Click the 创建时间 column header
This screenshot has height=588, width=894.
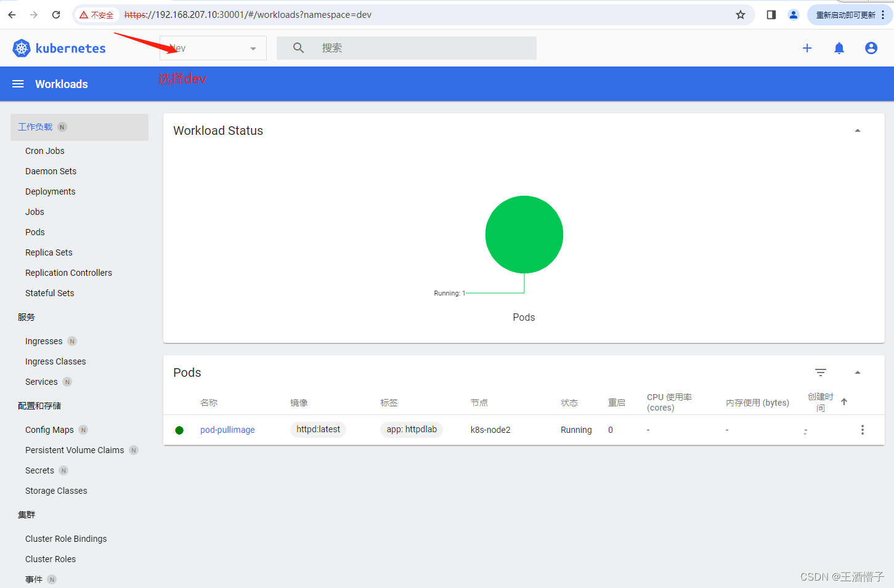pos(821,402)
